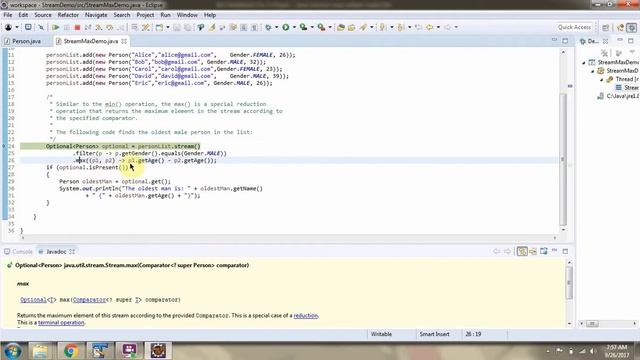
Task: Click the Comparator link in Javadoc signature
Action: [89, 300]
